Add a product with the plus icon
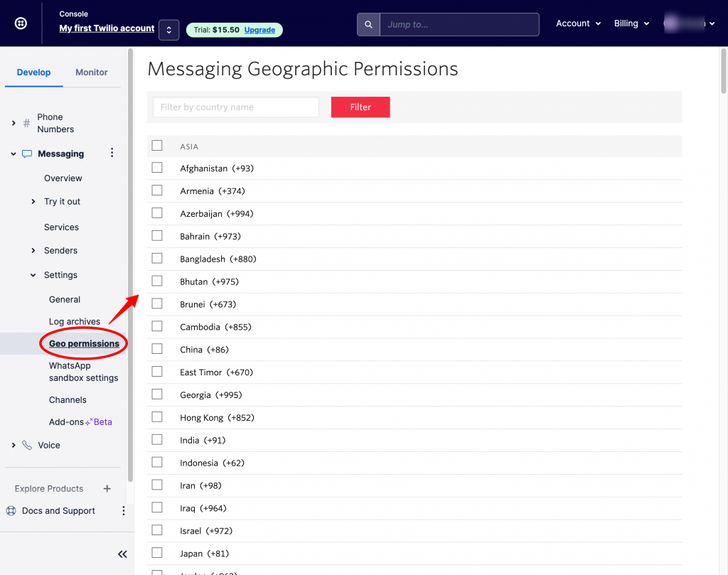Image resolution: width=728 pixels, height=575 pixels. [107, 489]
